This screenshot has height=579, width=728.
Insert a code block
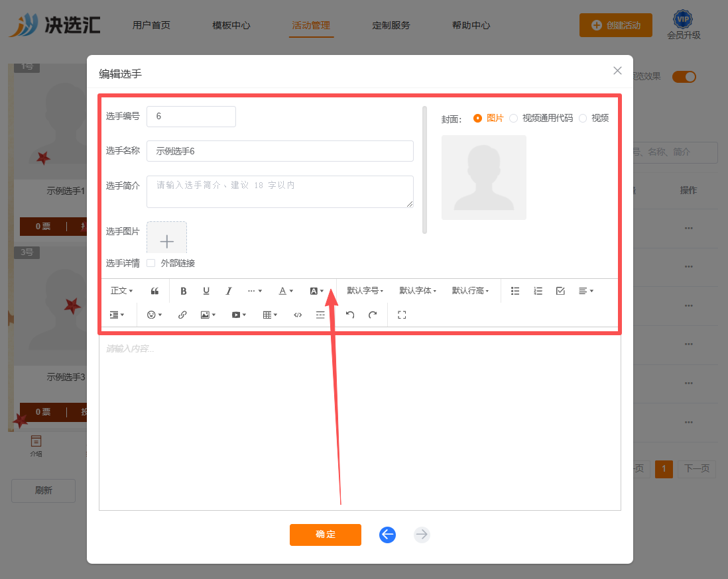pos(298,315)
